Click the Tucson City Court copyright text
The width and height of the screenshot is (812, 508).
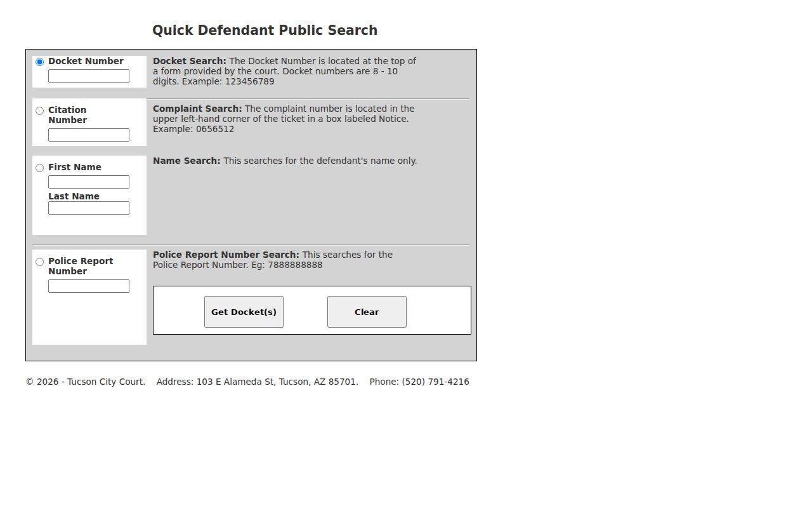click(86, 382)
